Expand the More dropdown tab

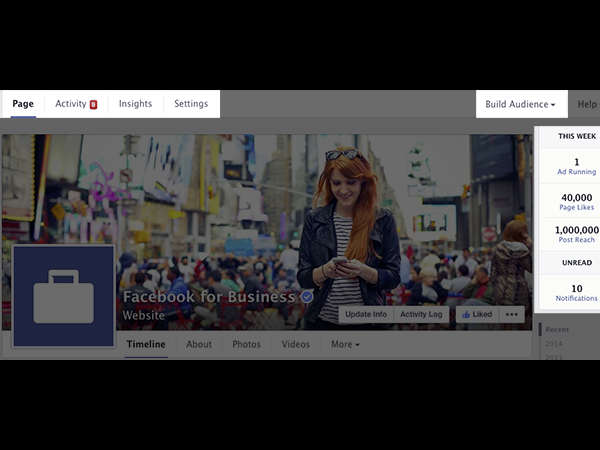345,344
